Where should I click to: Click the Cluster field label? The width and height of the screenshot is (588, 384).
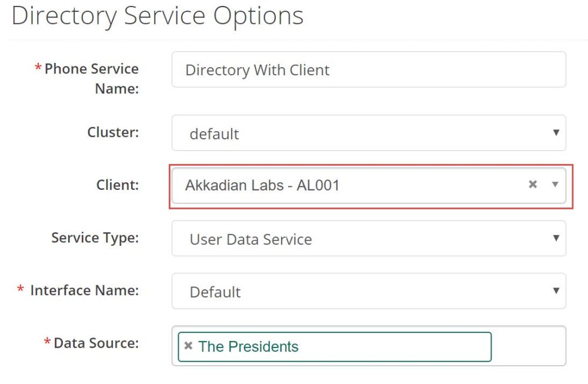[113, 132]
